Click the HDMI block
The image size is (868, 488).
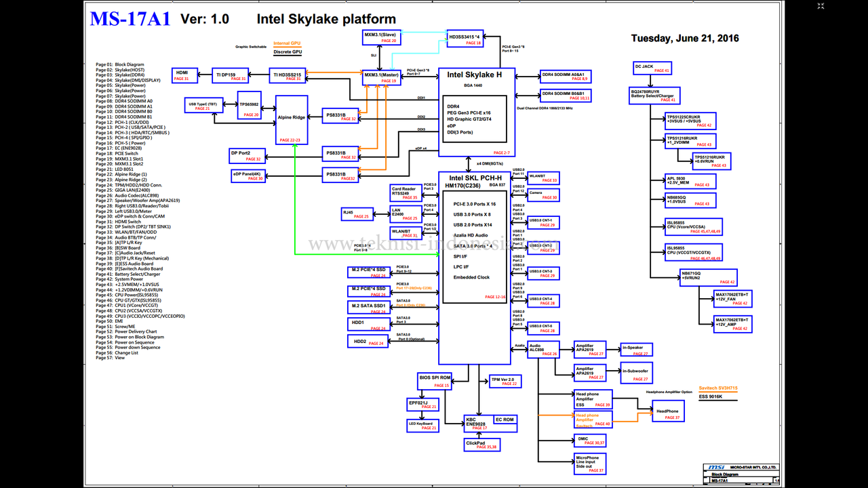[184, 75]
